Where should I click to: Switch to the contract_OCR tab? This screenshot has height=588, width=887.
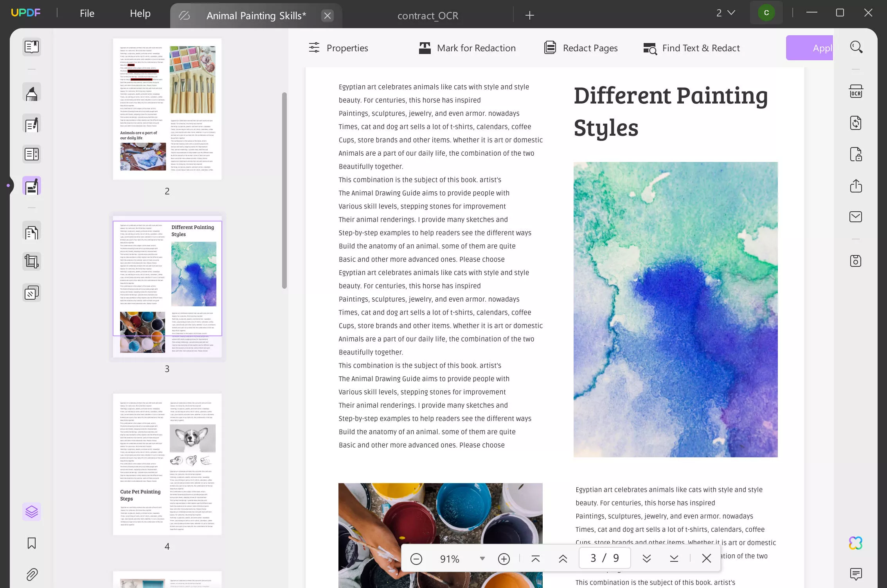tap(428, 16)
